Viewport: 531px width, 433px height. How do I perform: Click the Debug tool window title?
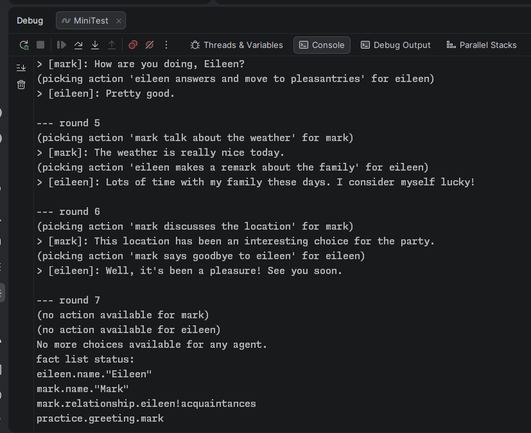click(x=30, y=21)
